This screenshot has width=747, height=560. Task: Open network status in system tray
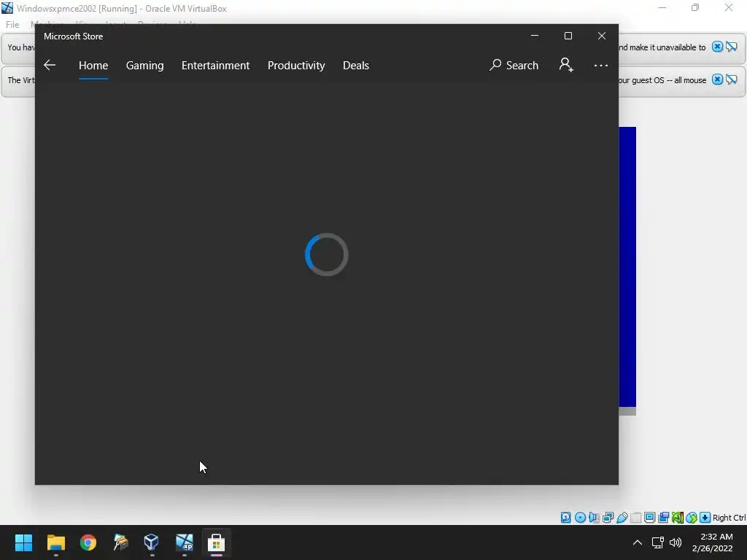click(658, 542)
